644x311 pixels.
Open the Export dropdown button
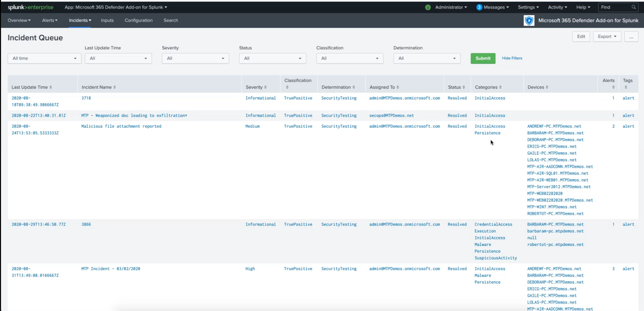coord(607,36)
